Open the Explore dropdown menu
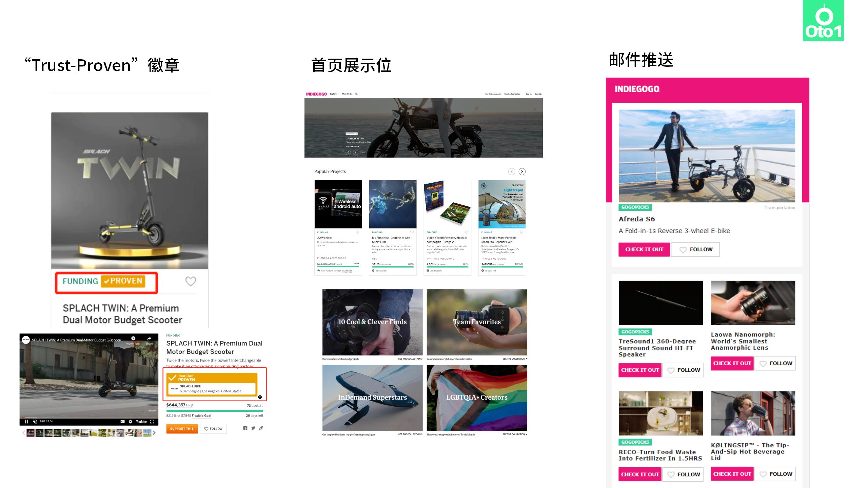The width and height of the screenshot is (868, 488). (x=333, y=94)
